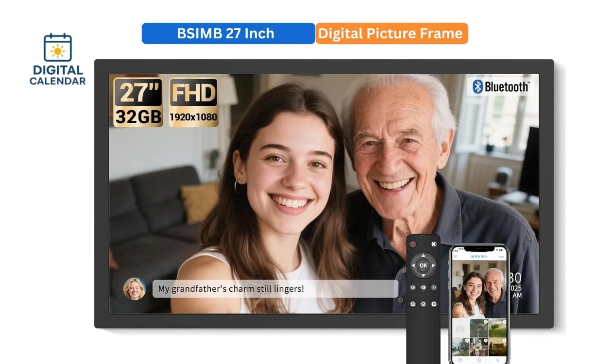Tap the refresh icon in the vphoto bottom bar
This screenshot has width=612, height=364.
498,360
